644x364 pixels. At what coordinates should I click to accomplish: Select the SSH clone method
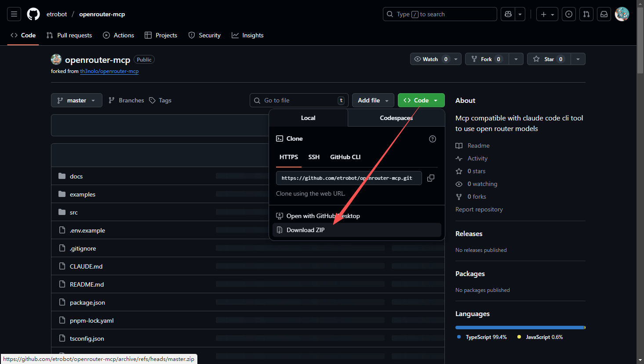pyautogui.click(x=314, y=157)
